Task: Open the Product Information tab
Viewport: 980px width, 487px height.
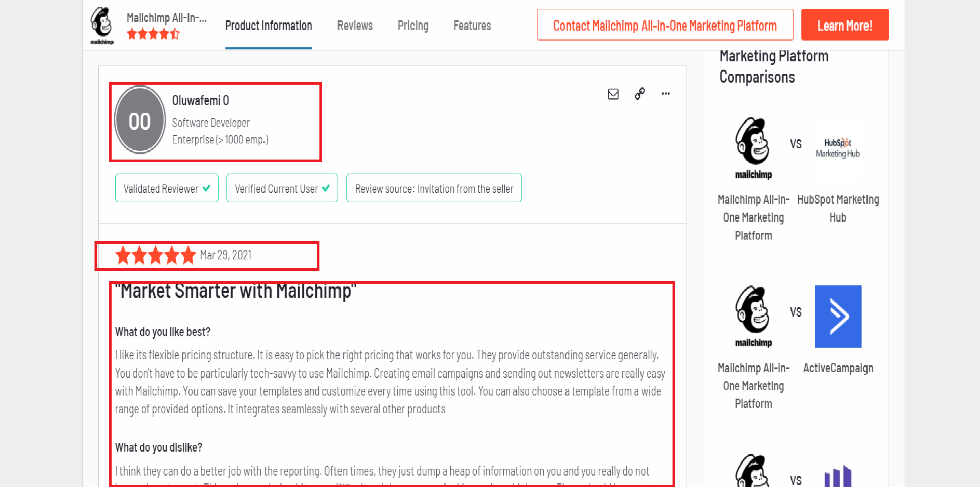Action: coord(269,25)
